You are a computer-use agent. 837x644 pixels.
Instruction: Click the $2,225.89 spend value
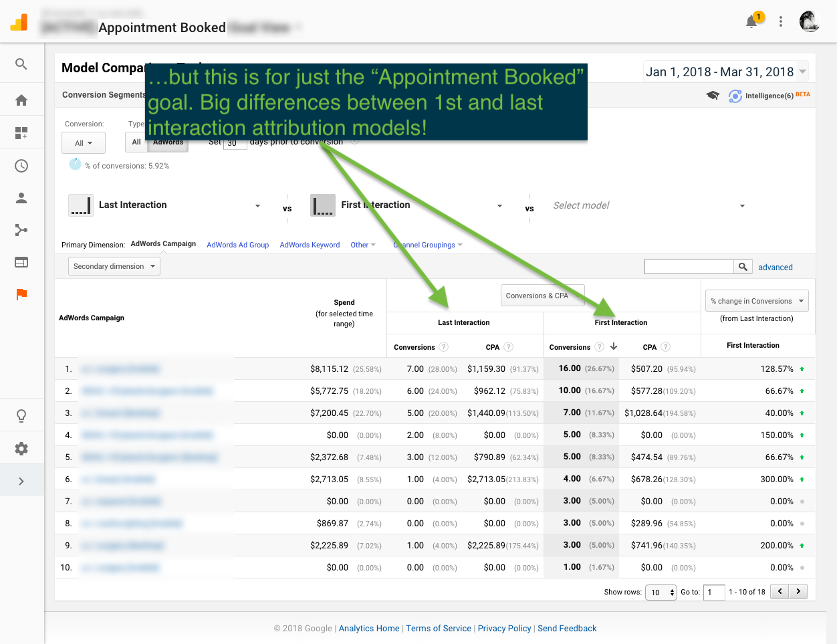(x=329, y=546)
